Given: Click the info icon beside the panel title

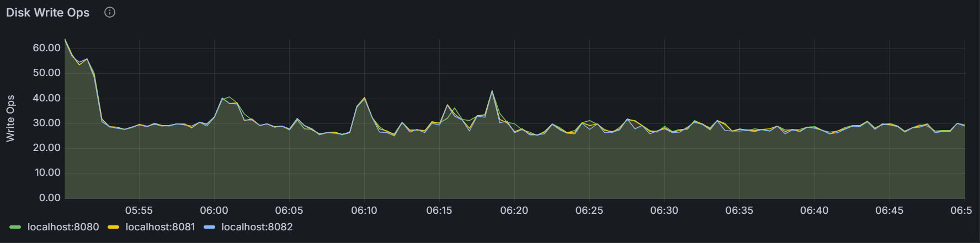Looking at the screenshot, I should (x=110, y=12).
